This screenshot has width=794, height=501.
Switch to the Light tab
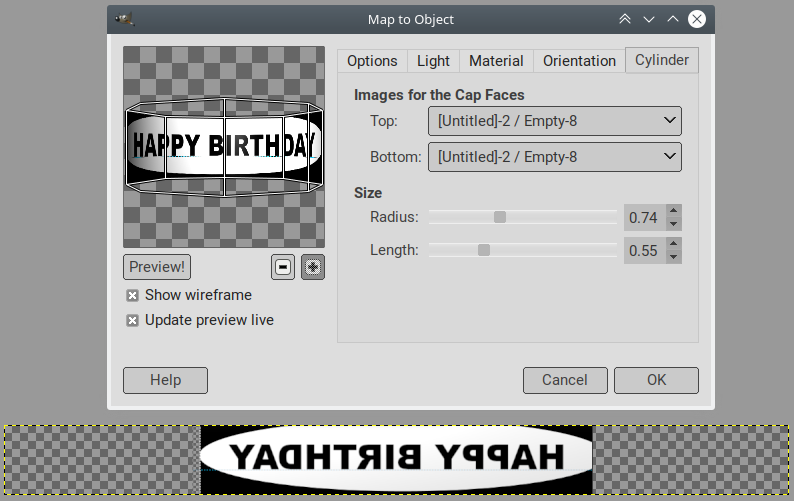click(x=433, y=61)
